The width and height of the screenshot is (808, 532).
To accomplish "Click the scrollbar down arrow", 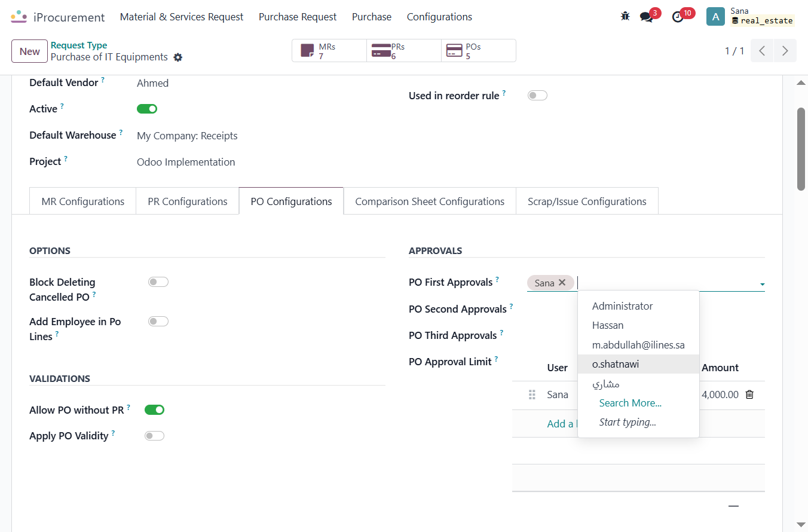I will coord(801,524).
